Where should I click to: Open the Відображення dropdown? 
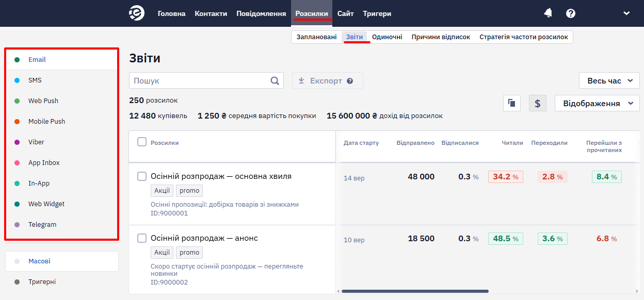point(597,103)
